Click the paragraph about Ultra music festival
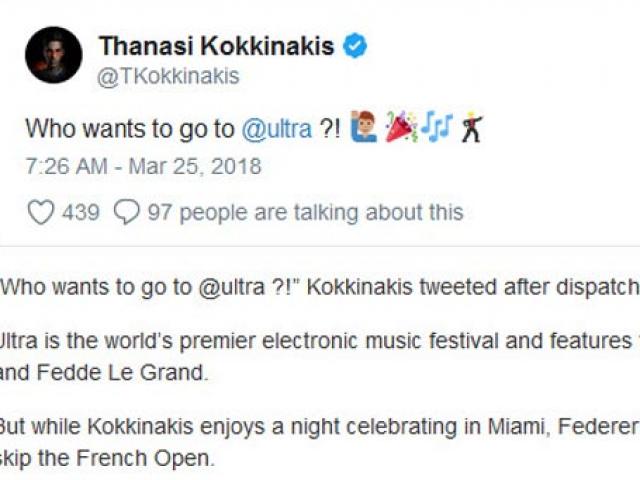Screen dimensions: 640x480 pos(320,341)
